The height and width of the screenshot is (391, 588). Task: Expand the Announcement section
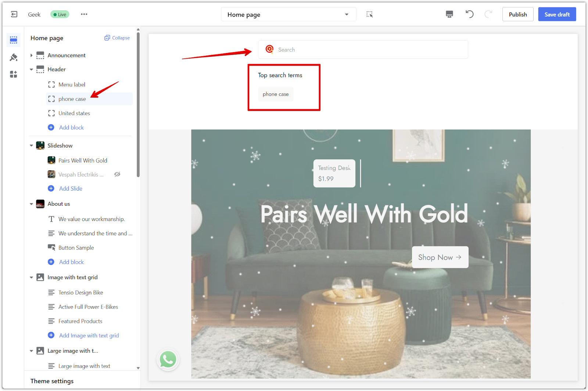point(32,56)
